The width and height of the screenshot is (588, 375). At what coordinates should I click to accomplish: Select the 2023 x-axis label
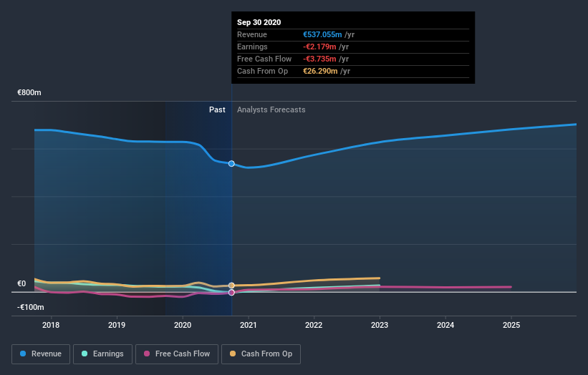[x=380, y=325]
